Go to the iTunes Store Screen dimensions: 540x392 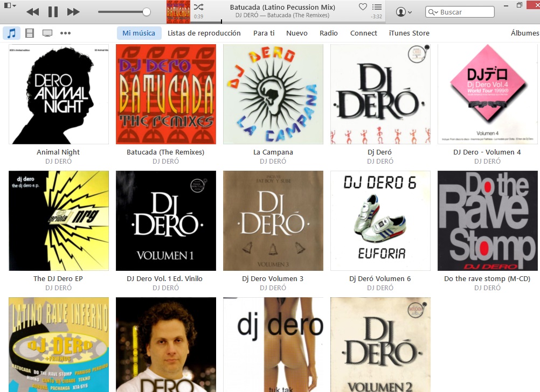(x=408, y=33)
